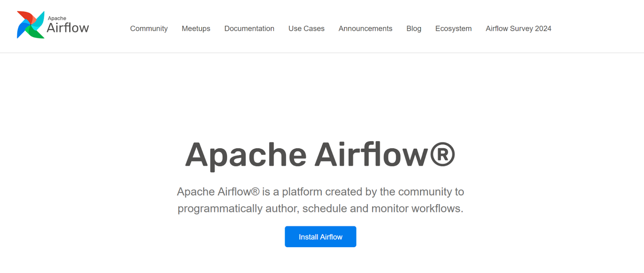Click the Apache Airflow pinwheel logo
This screenshot has width=644, height=273.
point(31,25)
